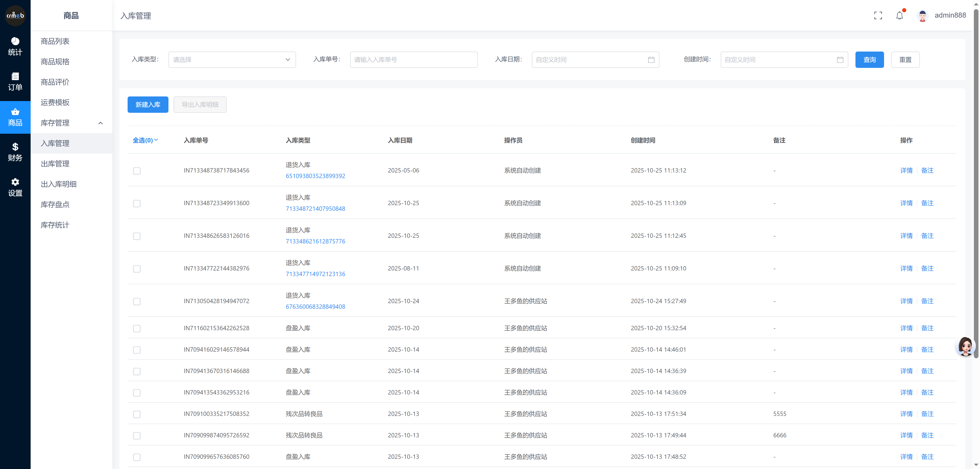980x469 pixels.
Task: Click the 入库单号 input field
Action: pyautogui.click(x=413, y=60)
